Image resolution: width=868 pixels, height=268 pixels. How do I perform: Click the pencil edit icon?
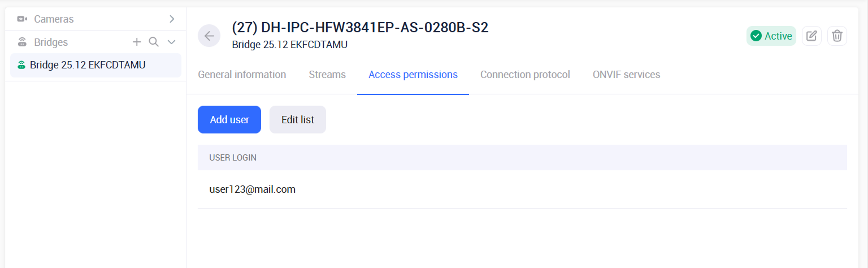click(811, 36)
